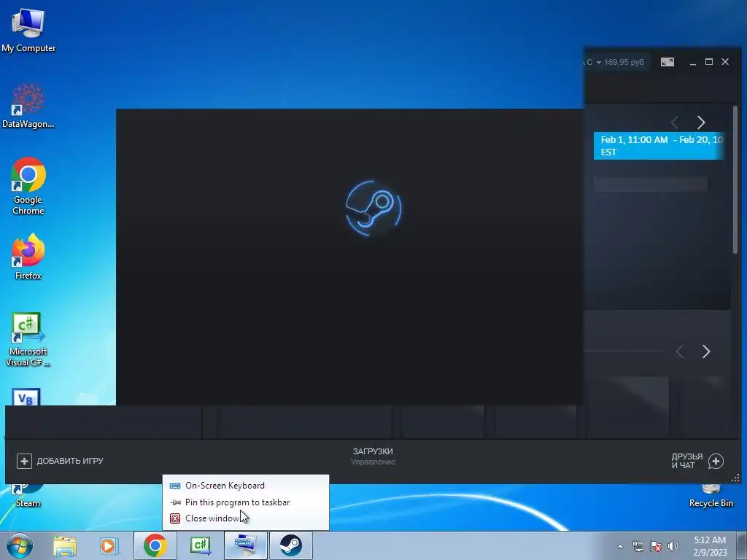747x560 pixels.
Task: Launch Google Chrome desktop shortcut
Action: (x=28, y=186)
